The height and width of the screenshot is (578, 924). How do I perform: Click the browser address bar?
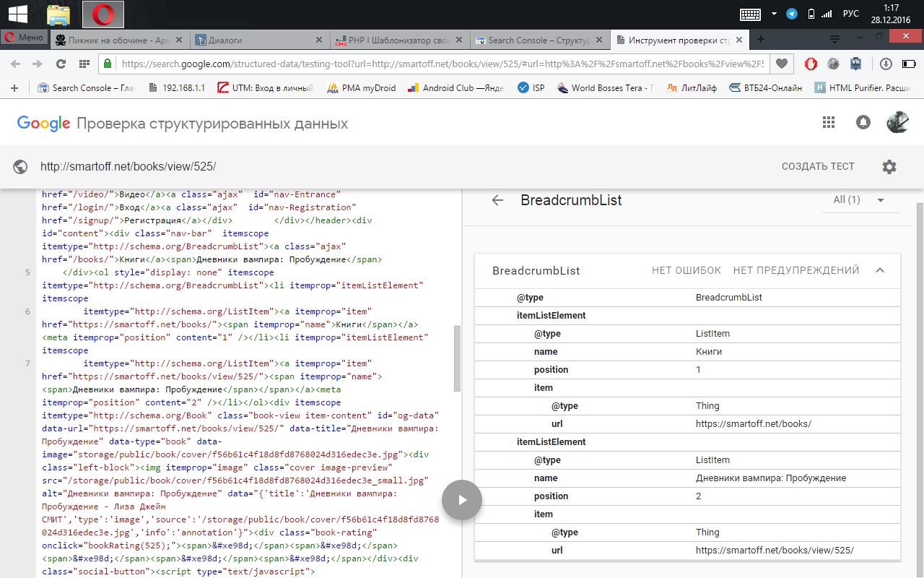point(433,64)
